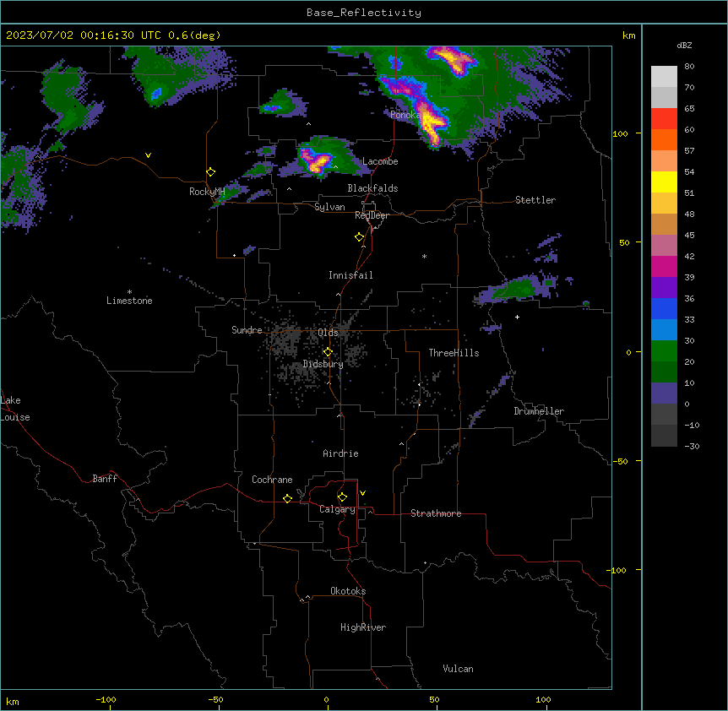Pick the bright green 20-30 dBZ legend swatch
Screen dimensions: 728x711
pyautogui.click(x=664, y=351)
